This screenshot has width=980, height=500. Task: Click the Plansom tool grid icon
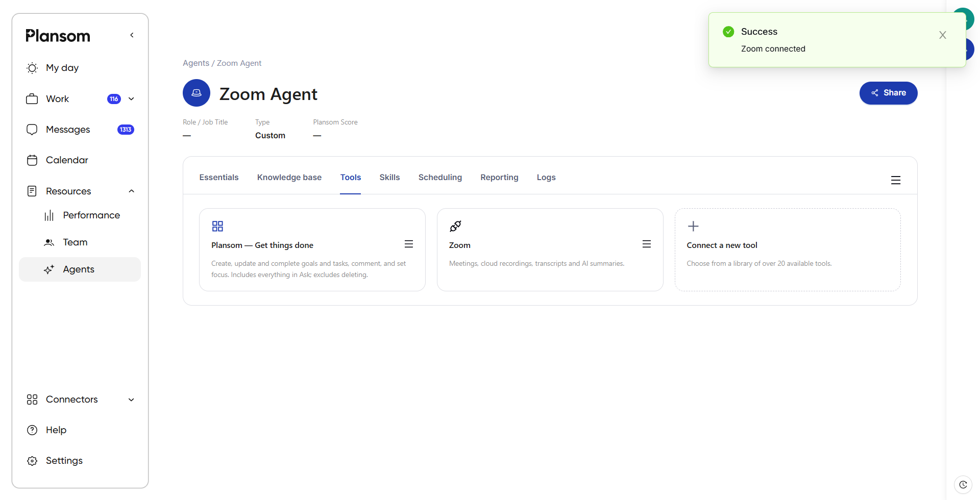click(x=217, y=226)
